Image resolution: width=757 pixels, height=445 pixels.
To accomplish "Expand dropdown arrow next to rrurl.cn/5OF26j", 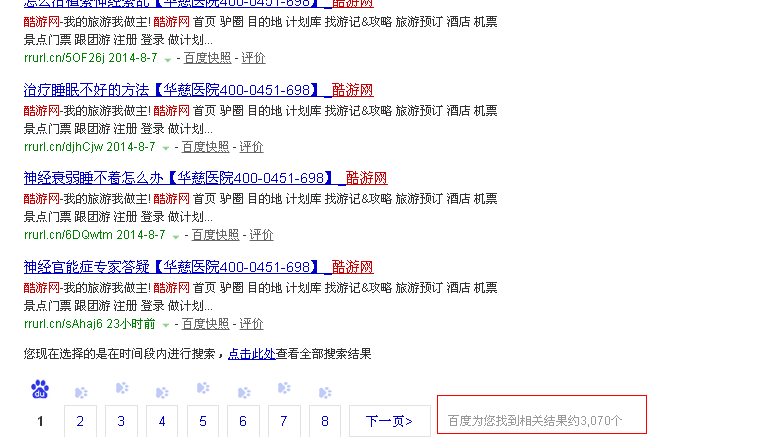I will tap(168, 60).
